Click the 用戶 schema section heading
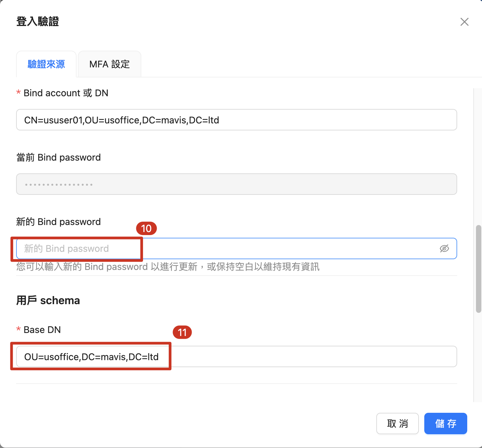The width and height of the screenshot is (482, 448). pos(48,300)
